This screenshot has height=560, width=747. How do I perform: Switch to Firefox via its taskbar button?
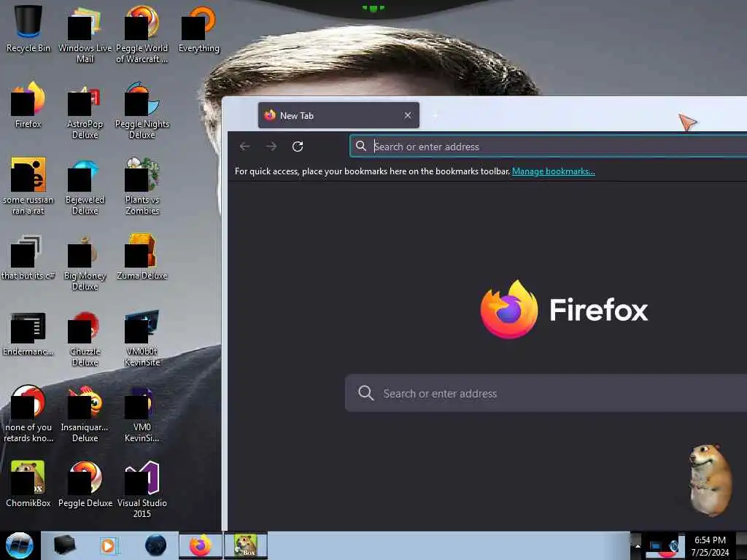pos(201,545)
